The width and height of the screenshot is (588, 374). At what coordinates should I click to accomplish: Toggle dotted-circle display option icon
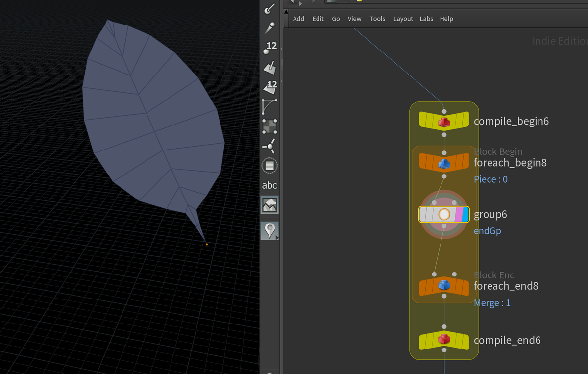pos(269,166)
